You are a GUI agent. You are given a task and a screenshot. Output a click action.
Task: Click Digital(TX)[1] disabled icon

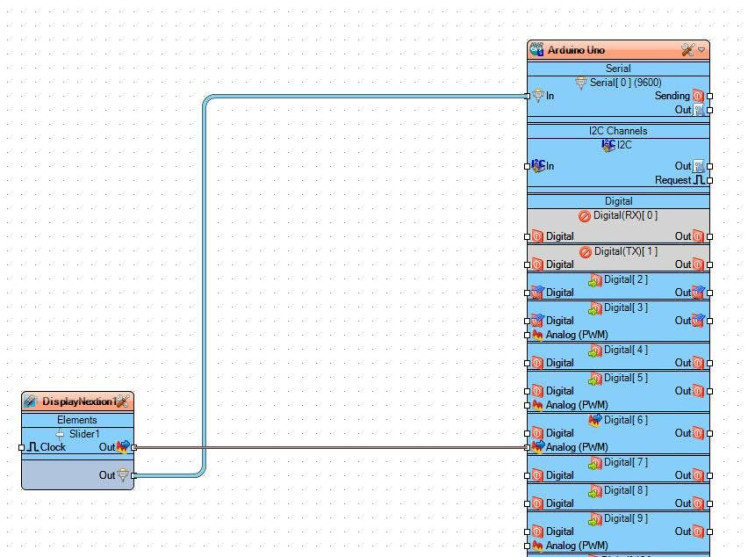tap(585, 252)
